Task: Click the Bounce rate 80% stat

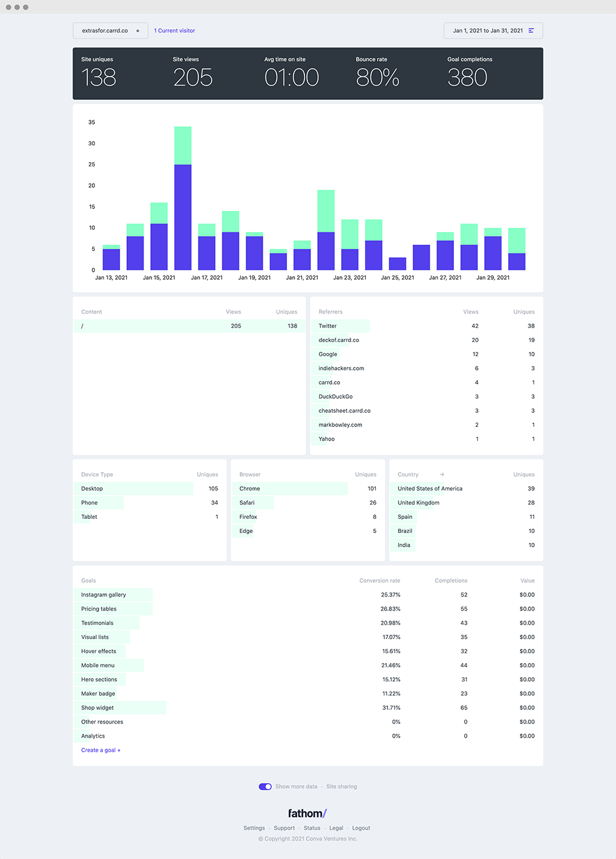Action: pos(378,73)
